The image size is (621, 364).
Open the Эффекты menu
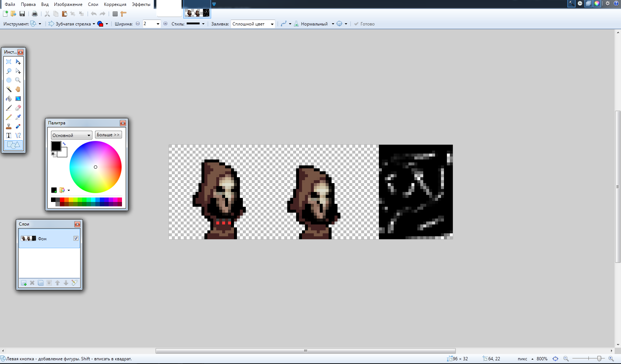(141, 4)
